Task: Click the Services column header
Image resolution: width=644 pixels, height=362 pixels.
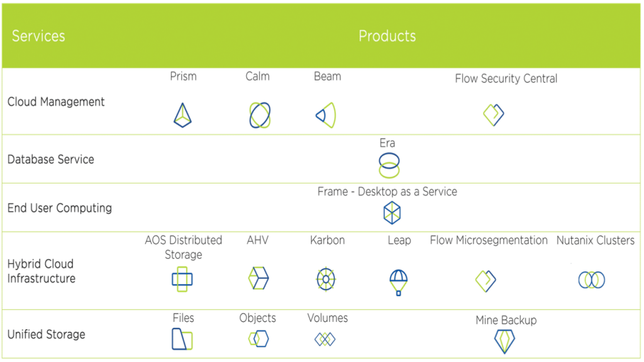Action: click(38, 36)
